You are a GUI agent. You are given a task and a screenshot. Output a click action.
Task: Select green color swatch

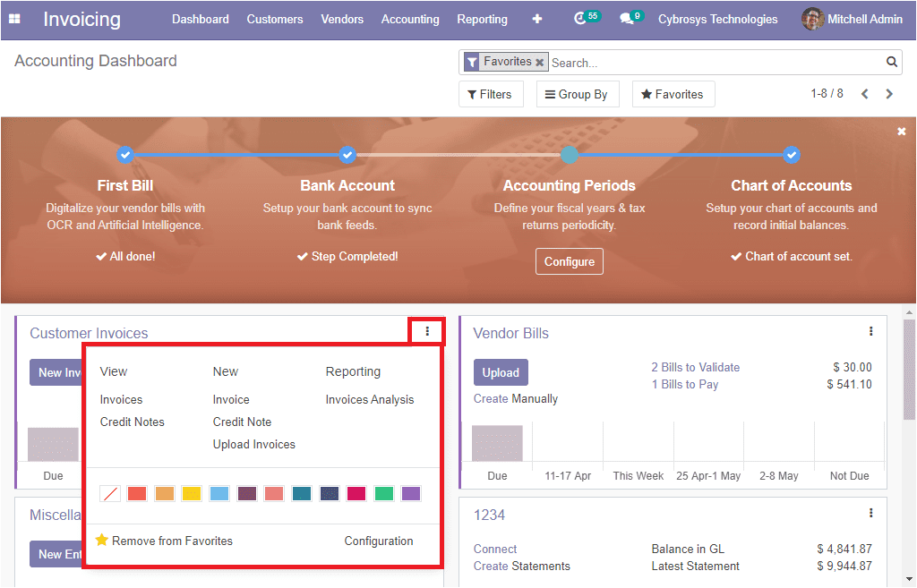pyautogui.click(x=383, y=493)
